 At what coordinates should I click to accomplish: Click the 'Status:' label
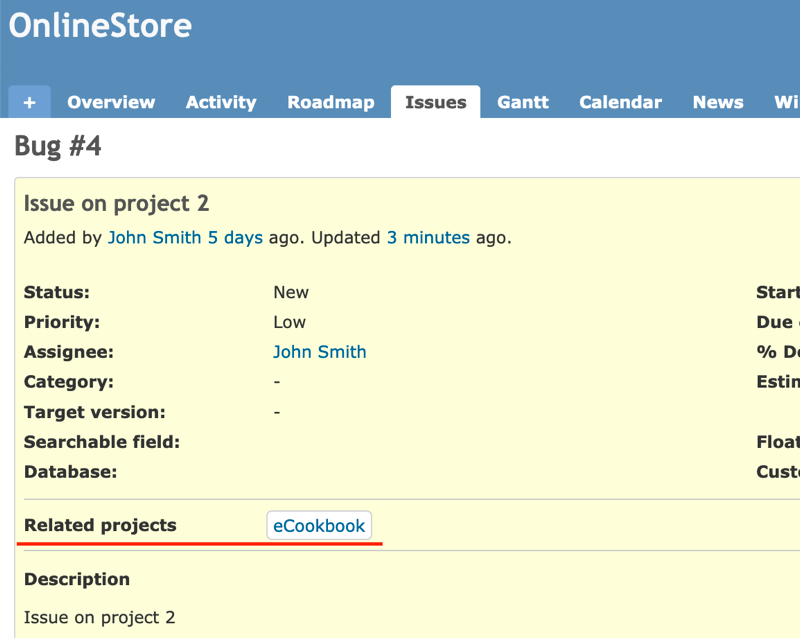click(x=57, y=292)
